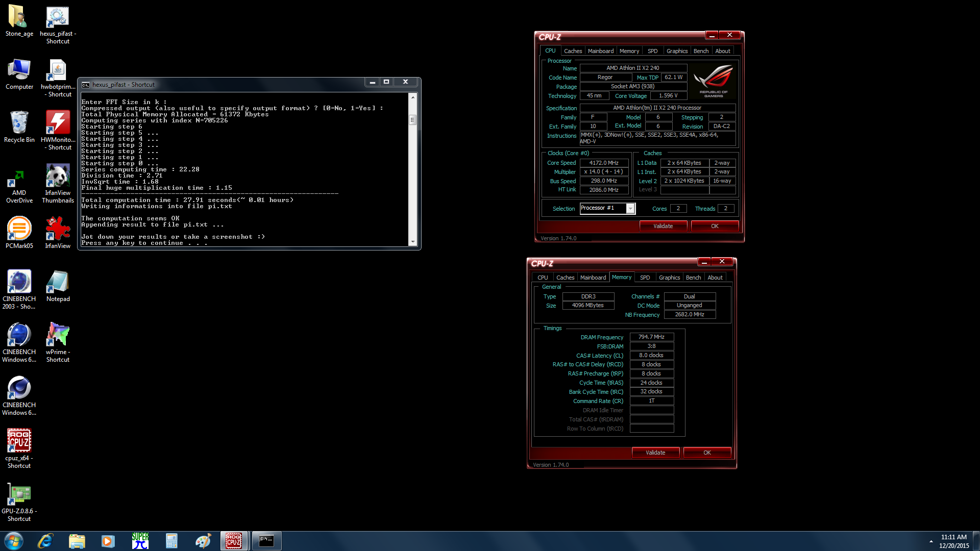Open Memory tab in upper CPU-Z window
The image size is (980, 551).
[629, 51]
